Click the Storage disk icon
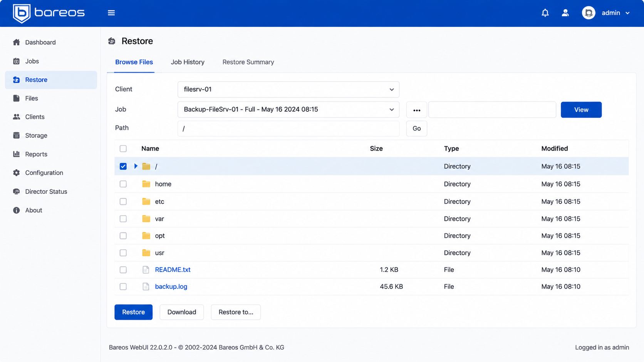Image resolution: width=644 pixels, height=362 pixels. tap(16, 135)
